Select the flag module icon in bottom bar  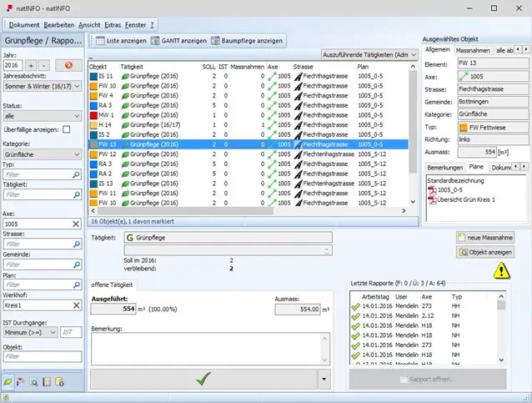point(20,382)
